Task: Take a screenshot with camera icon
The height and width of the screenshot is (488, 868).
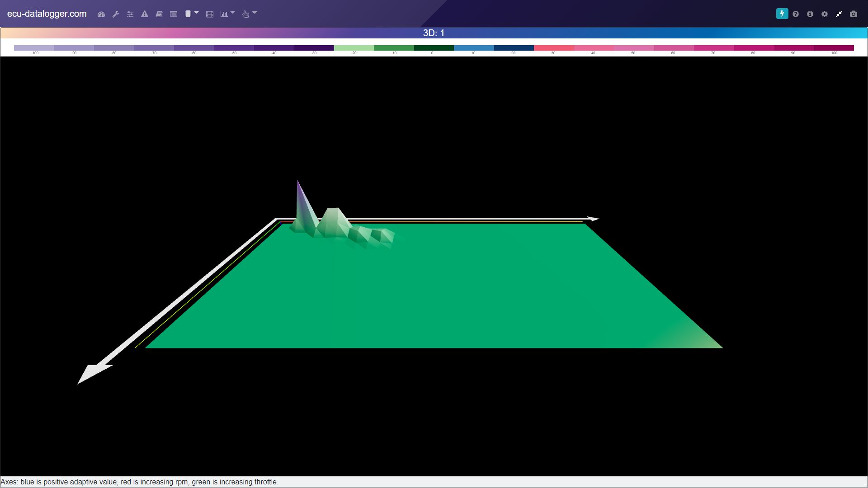Action: [x=854, y=14]
